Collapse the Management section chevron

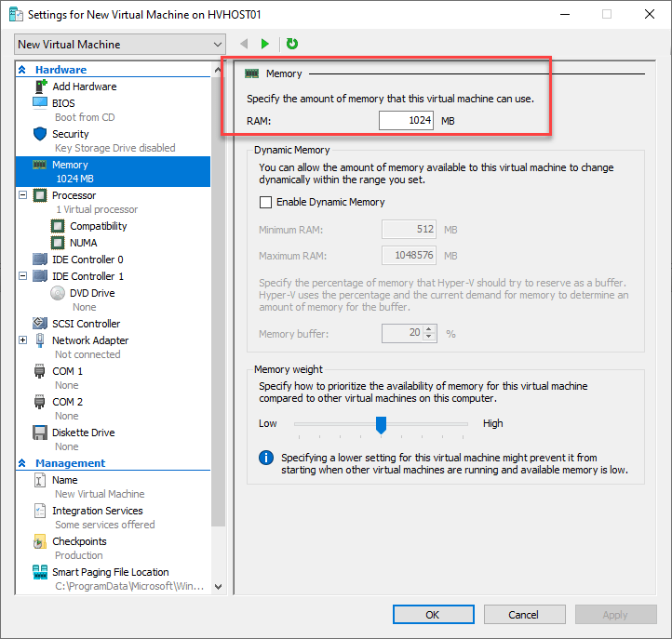point(22,463)
